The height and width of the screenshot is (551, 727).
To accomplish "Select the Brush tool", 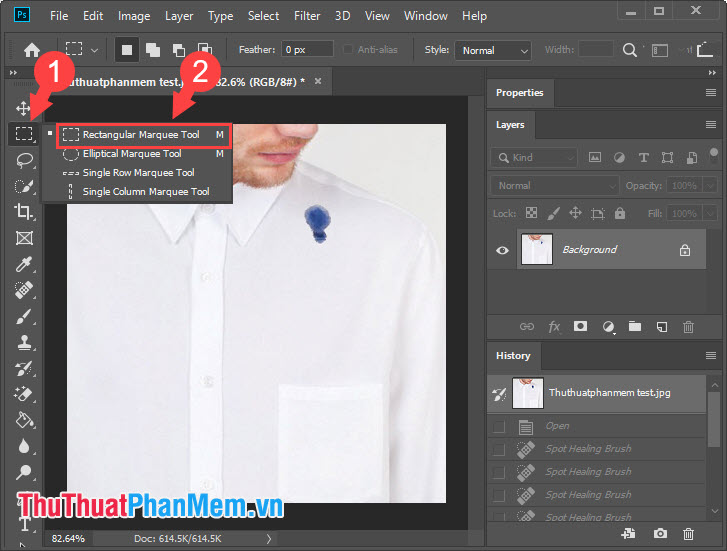I will coord(24,316).
